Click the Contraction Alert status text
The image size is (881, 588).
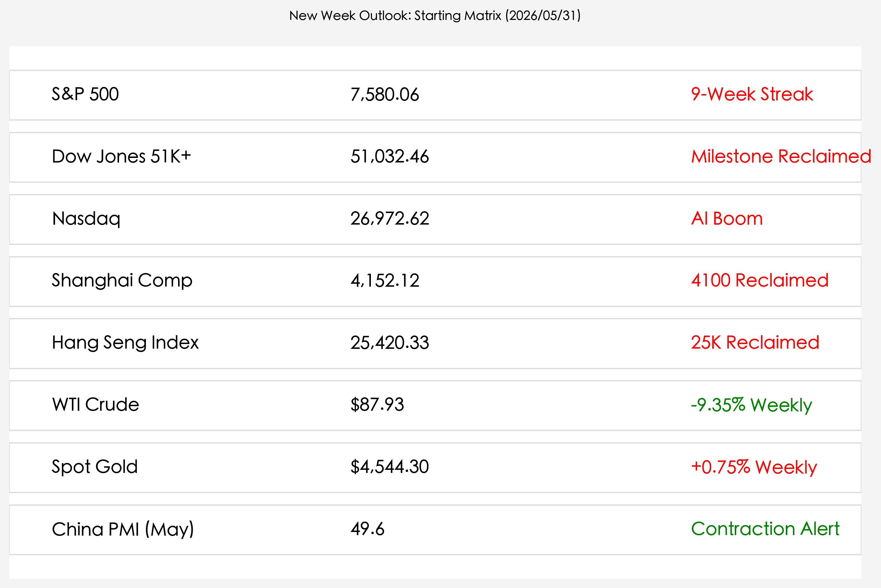pos(765,529)
